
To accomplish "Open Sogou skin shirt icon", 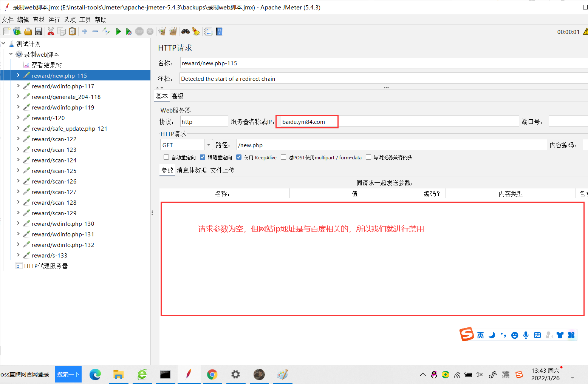I will [x=560, y=335].
